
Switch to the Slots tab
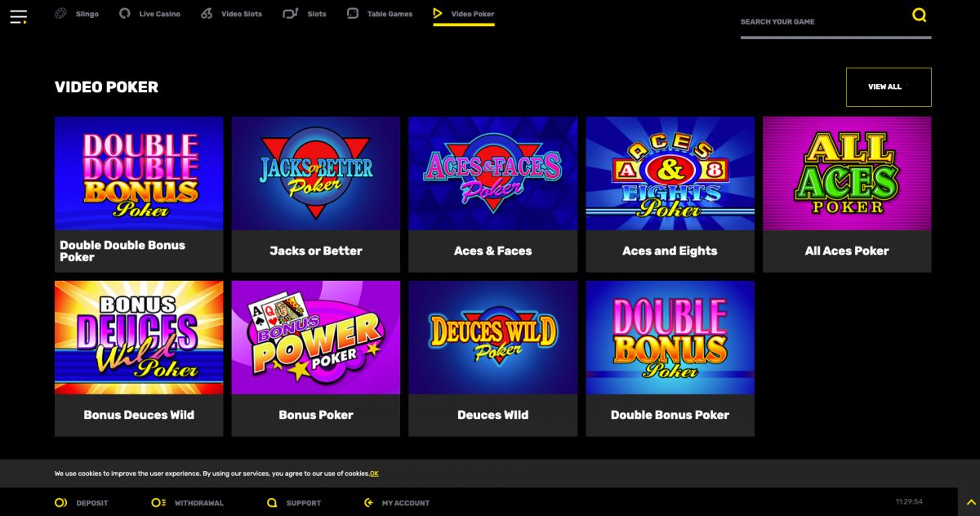click(x=317, y=14)
